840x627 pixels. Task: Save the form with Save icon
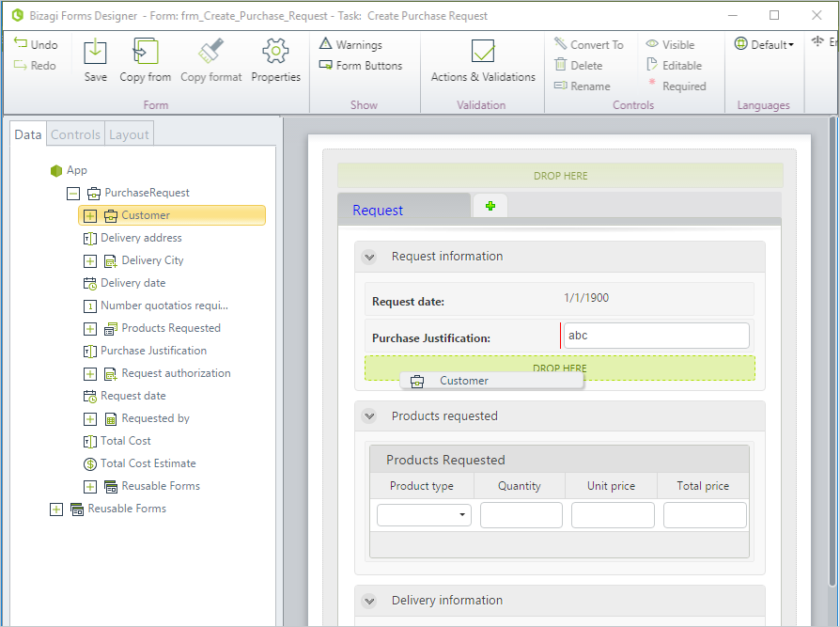pyautogui.click(x=95, y=52)
